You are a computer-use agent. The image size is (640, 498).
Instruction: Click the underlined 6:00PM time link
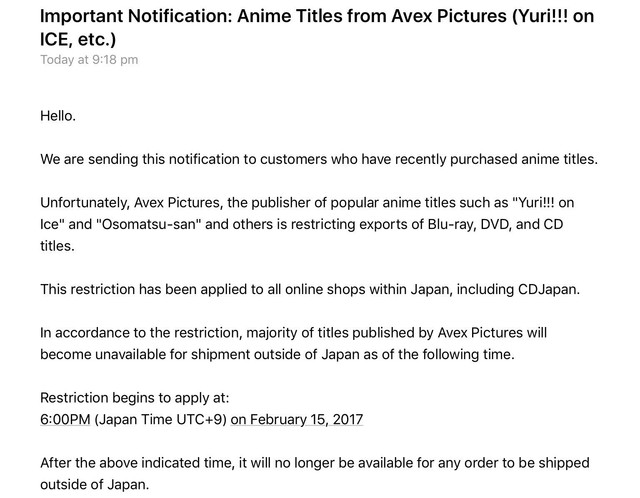pyautogui.click(x=65, y=419)
